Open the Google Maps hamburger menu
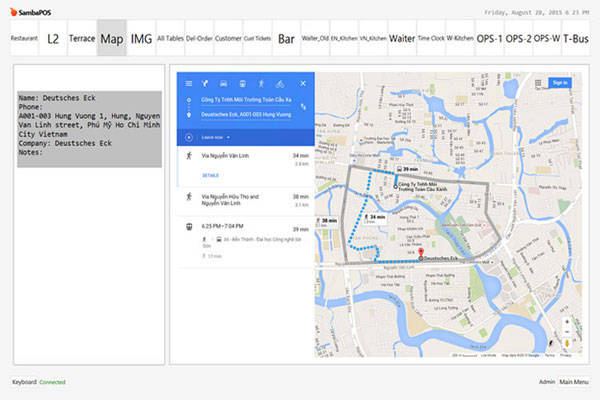This screenshot has width=600, height=400. [186, 83]
